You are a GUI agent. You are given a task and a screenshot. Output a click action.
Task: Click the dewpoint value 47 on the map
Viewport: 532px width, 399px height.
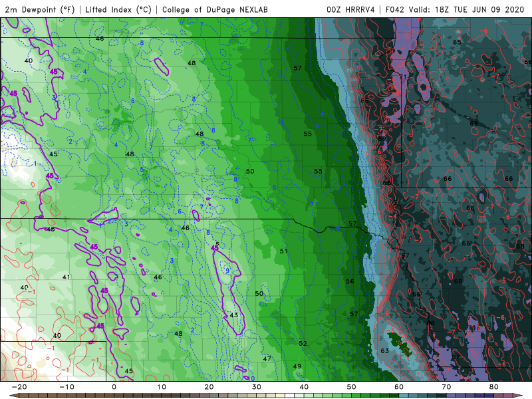[267, 358]
